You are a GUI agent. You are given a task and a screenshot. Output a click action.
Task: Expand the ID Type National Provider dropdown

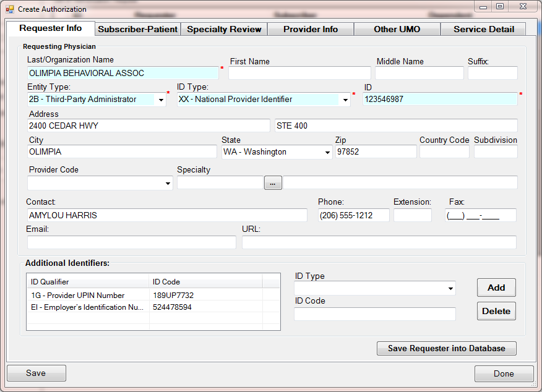click(345, 100)
